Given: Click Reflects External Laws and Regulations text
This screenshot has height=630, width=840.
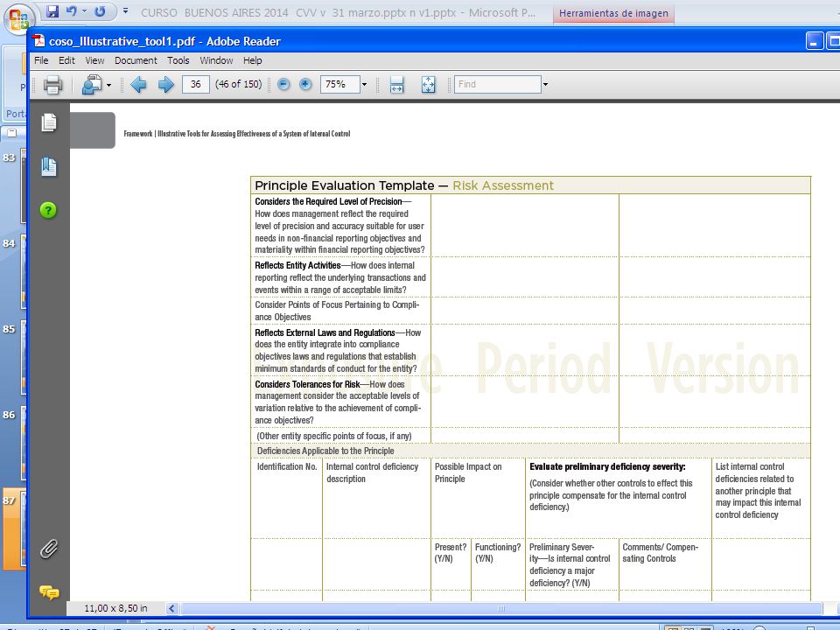Looking at the screenshot, I should pos(325,332).
